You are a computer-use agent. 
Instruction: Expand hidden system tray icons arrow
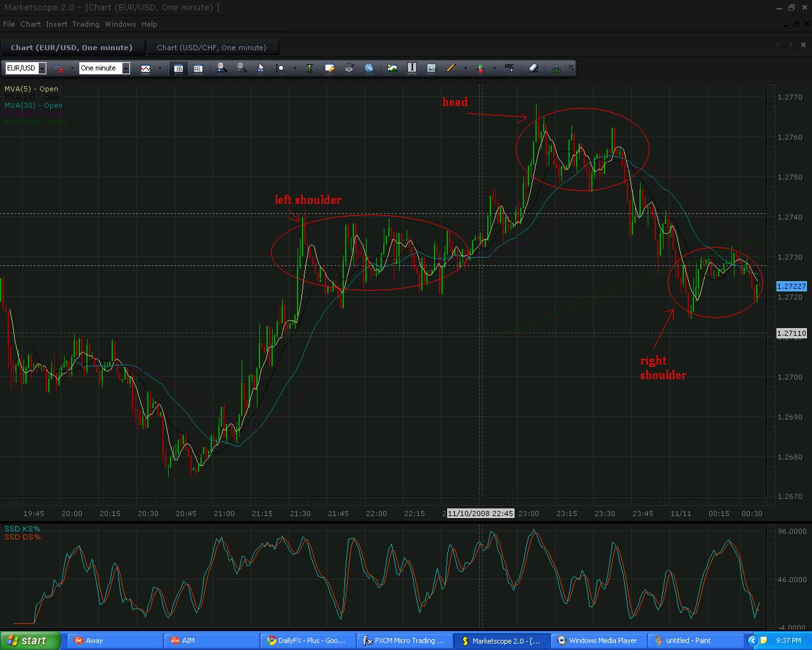pos(753,640)
